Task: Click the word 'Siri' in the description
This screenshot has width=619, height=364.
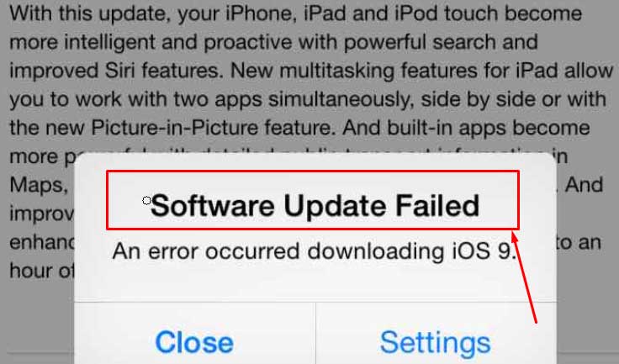Action: pyautogui.click(x=119, y=71)
